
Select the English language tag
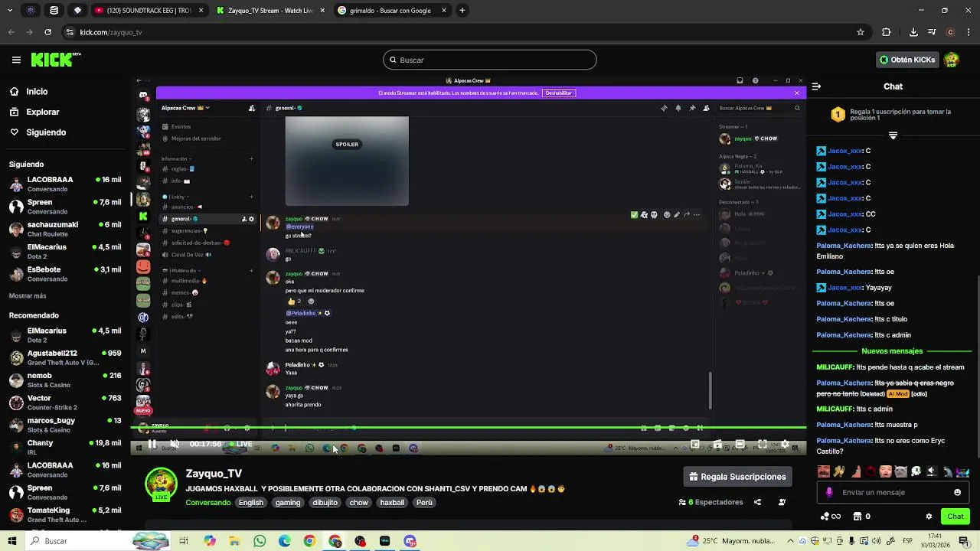coord(250,503)
